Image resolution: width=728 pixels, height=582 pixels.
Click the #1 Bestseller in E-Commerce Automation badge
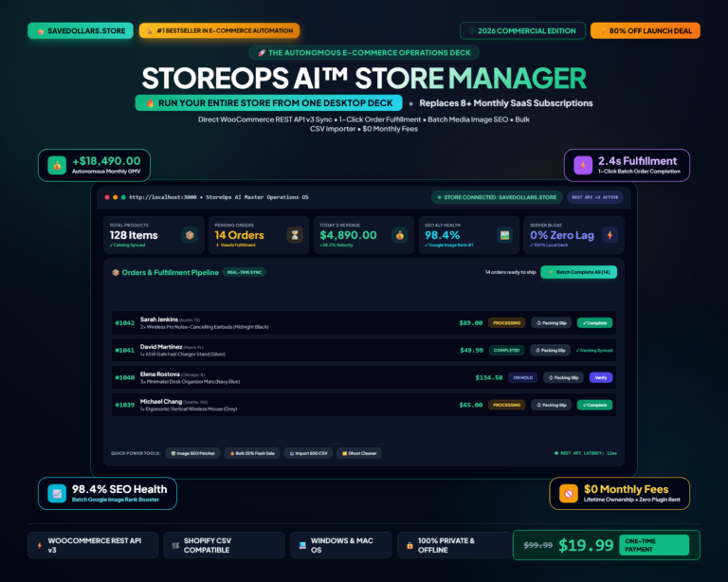tap(220, 30)
